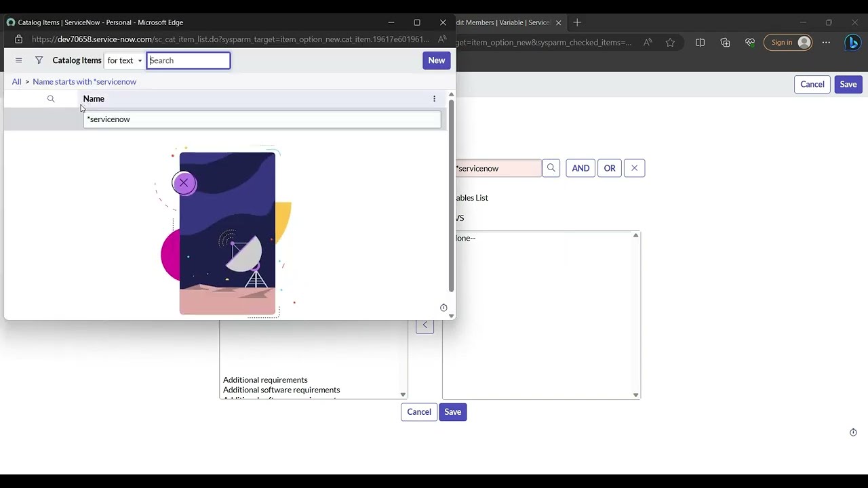868x488 pixels.
Task: Focus the Catalog Items Search box
Action: pyautogui.click(x=189, y=60)
